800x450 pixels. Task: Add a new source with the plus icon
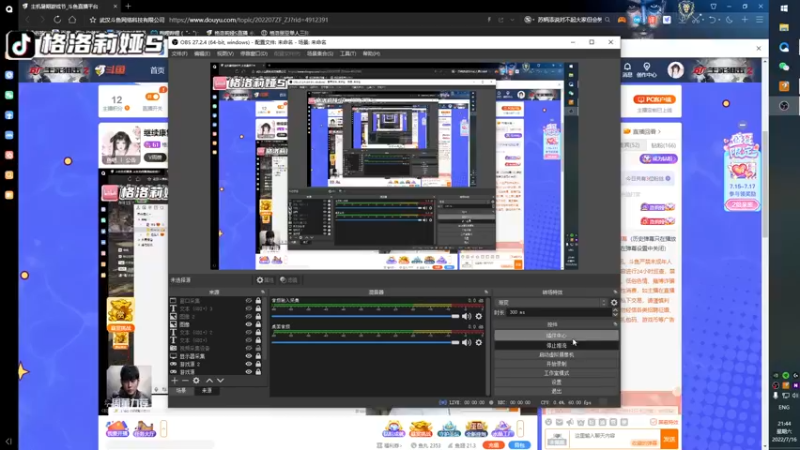click(175, 381)
